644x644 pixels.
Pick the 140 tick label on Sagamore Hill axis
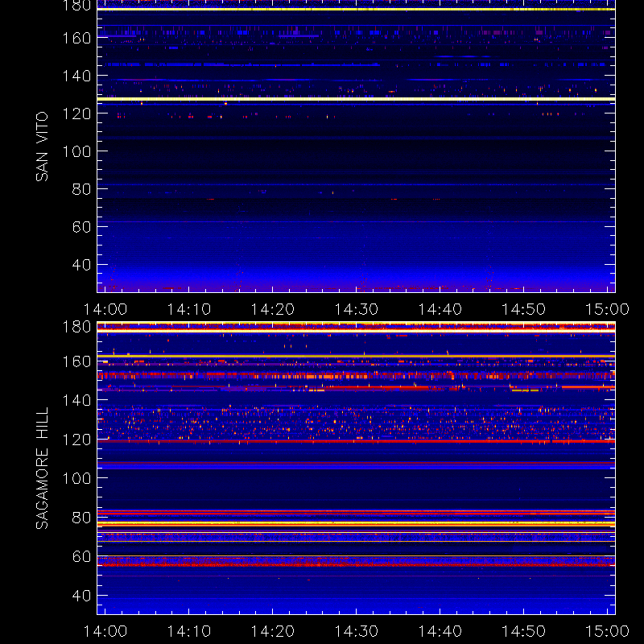tap(76, 400)
